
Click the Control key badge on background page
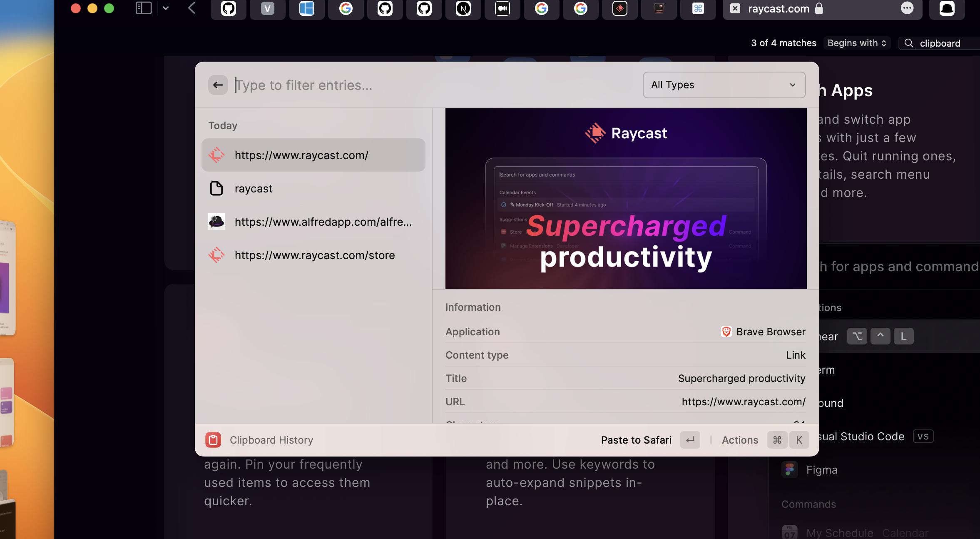(x=880, y=336)
